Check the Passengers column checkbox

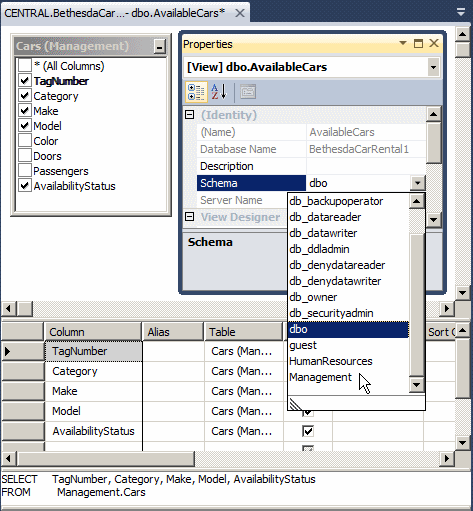25,171
